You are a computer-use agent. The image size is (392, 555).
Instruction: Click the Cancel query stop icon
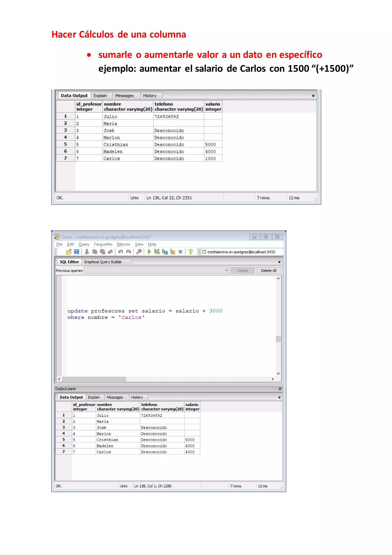coord(180,252)
